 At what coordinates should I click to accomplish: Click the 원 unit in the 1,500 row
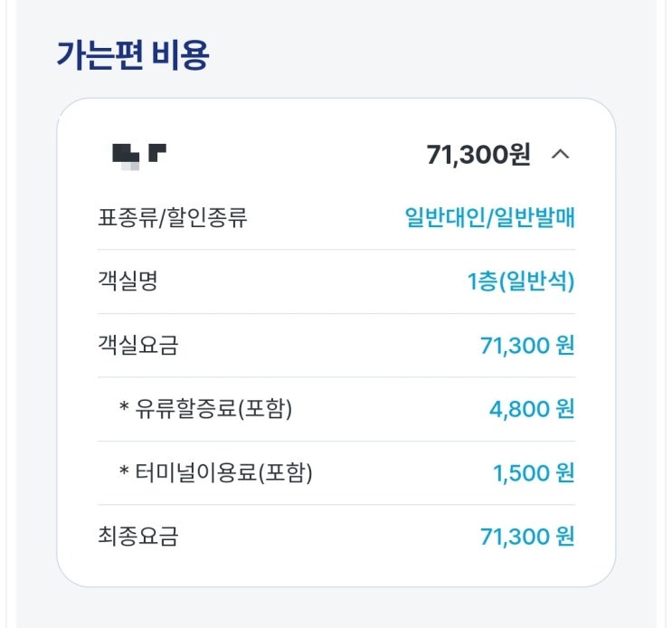564,472
